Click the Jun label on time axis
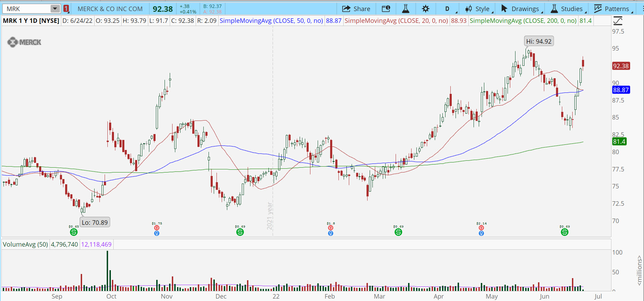The width and height of the screenshot is (644, 301). (x=545, y=296)
